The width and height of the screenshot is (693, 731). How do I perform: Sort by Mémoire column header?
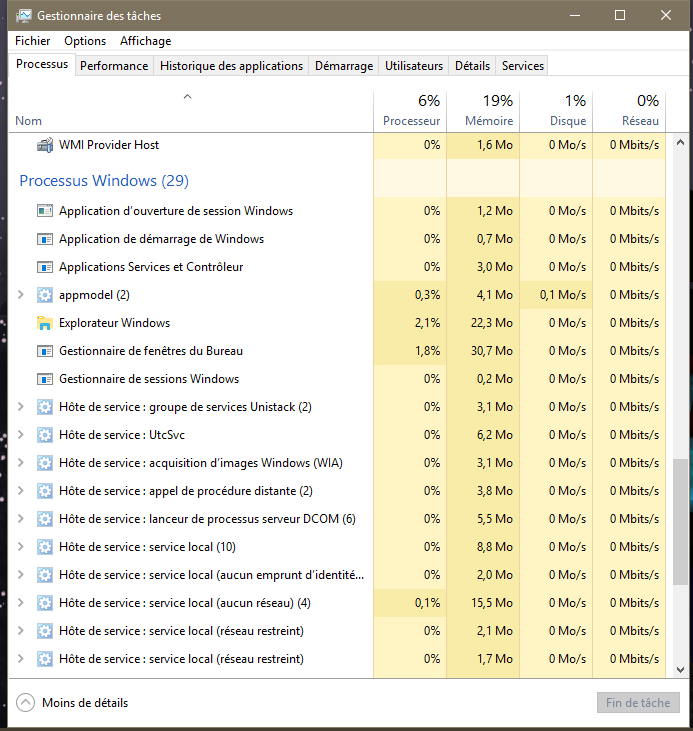pos(483,111)
